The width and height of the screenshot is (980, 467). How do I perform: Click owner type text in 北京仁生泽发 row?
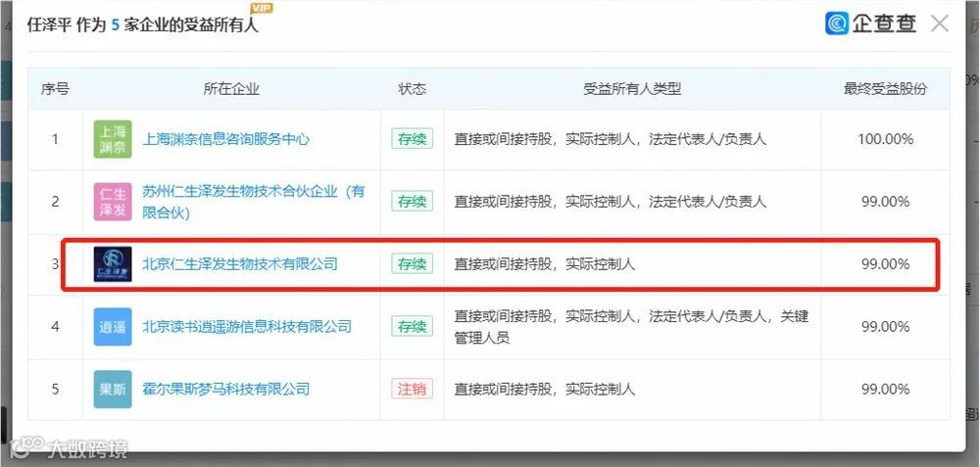pyautogui.click(x=544, y=264)
